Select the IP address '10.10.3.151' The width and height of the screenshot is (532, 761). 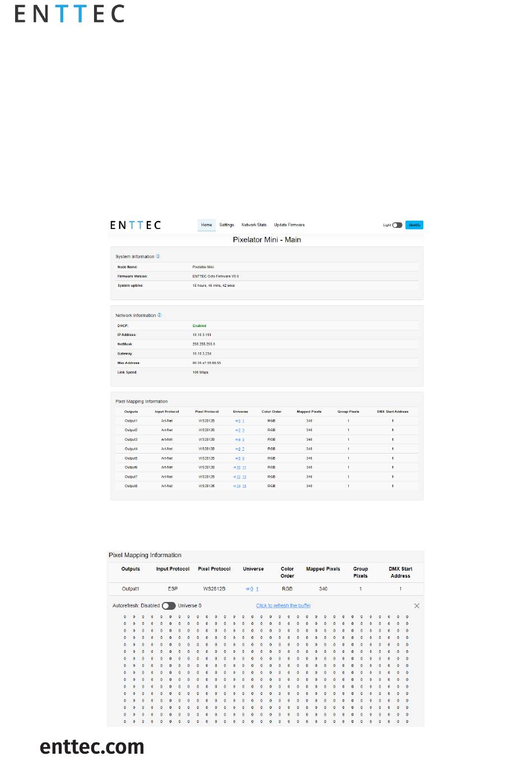click(202, 335)
